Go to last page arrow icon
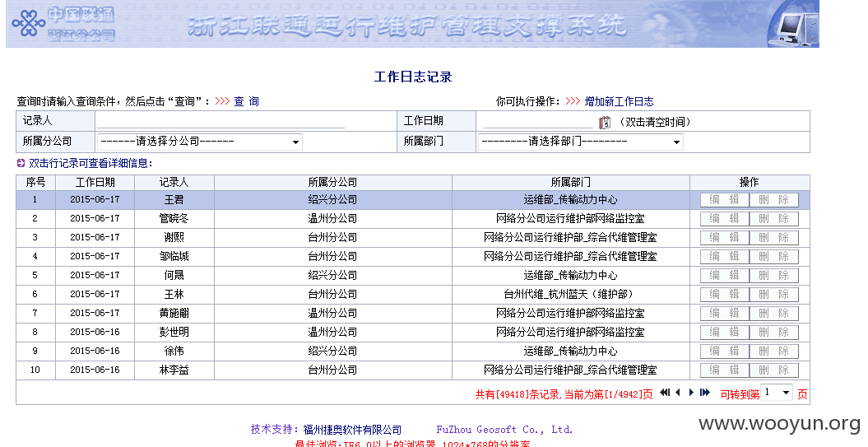The width and height of the screenshot is (868, 447). click(x=704, y=393)
